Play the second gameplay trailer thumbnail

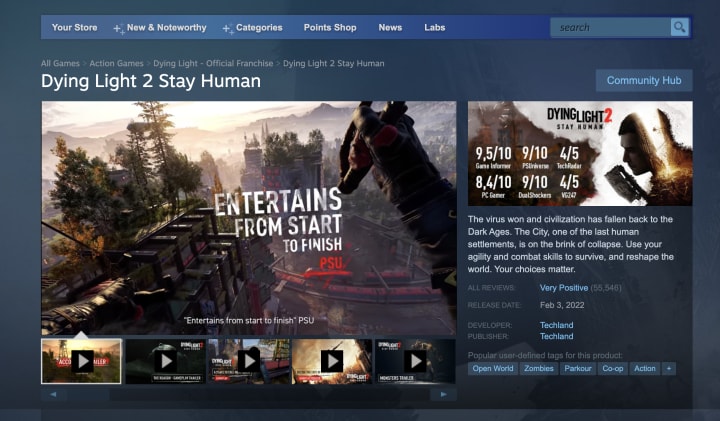pyautogui.click(x=165, y=361)
